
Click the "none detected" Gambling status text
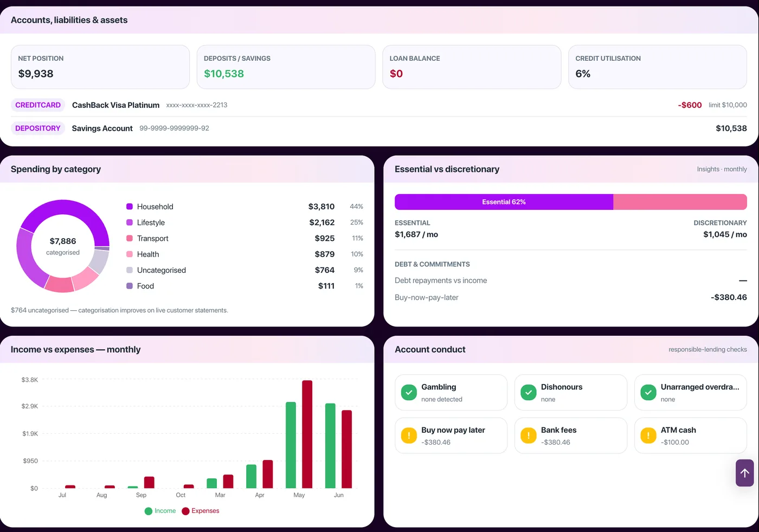pyautogui.click(x=442, y=399)
